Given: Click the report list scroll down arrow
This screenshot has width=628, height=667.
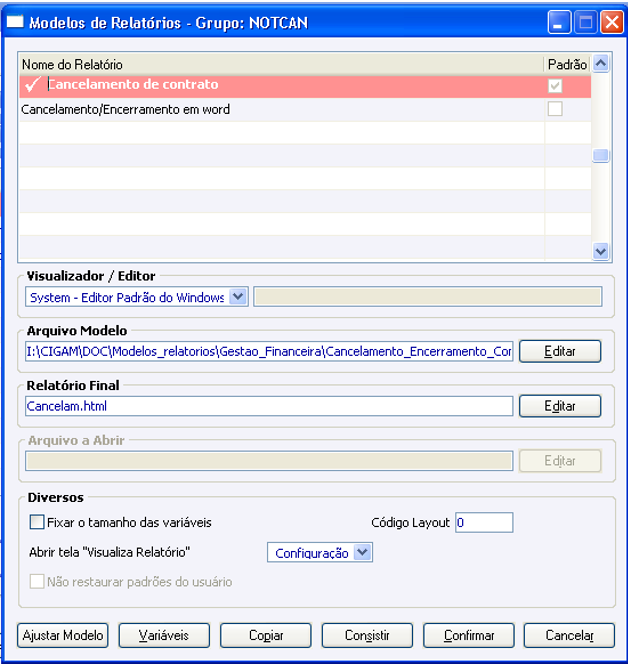Looking at the screenshot, I should click(x=601, y=251).
